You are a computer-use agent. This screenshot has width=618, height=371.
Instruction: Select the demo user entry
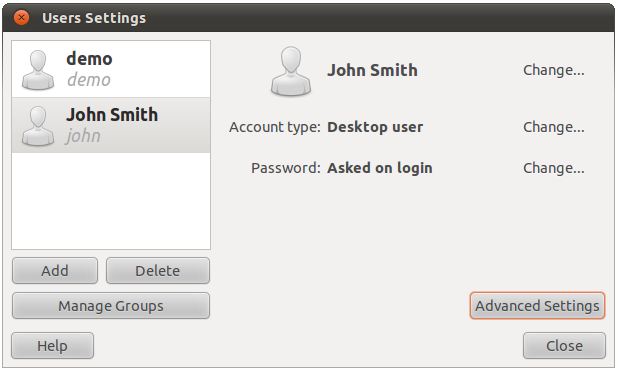(111, 69)
